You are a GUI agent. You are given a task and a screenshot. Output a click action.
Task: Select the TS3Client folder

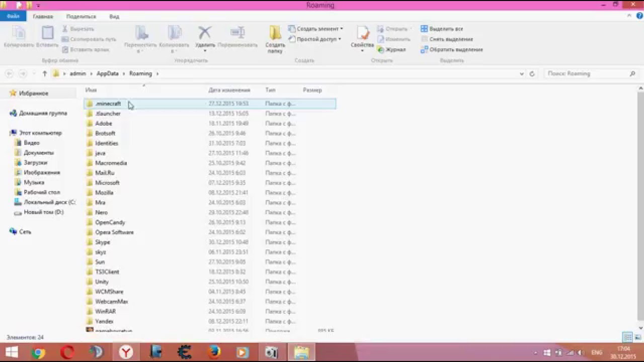coord(210,272)
